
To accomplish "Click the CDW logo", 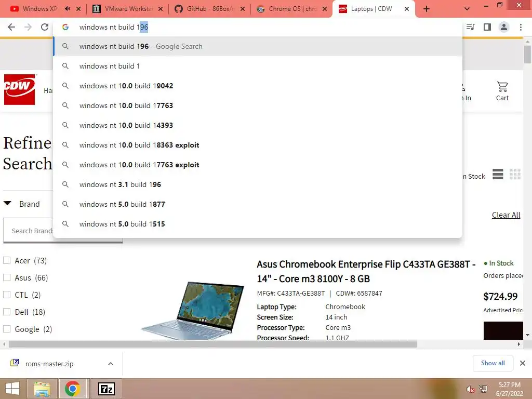I will (x=19, y=89).
